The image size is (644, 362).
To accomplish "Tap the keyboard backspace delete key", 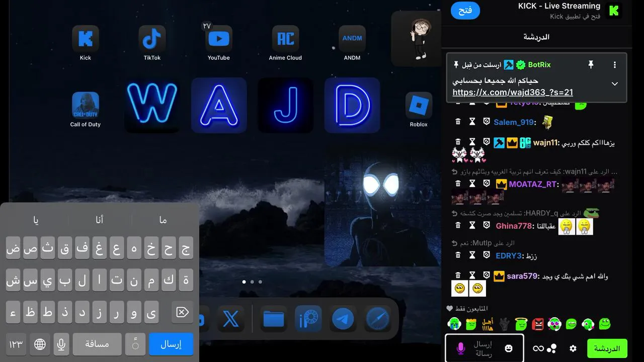I will [182, 312].
